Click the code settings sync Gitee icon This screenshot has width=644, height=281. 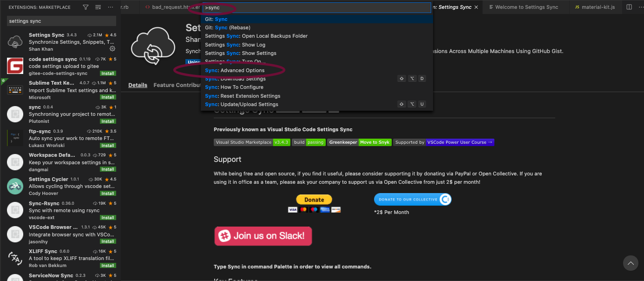point(15,66)
